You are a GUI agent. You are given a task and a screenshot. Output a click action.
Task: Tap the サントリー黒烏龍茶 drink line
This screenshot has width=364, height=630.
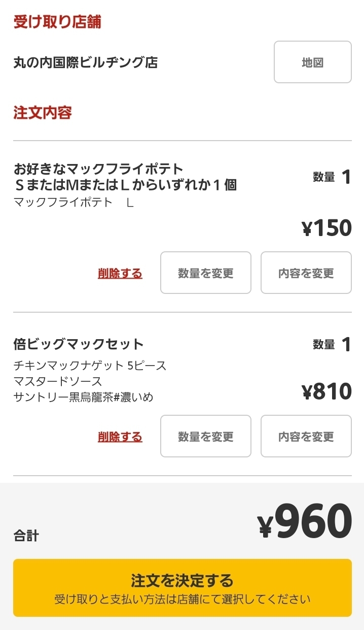pyautogui.click(x=83, y=397)
